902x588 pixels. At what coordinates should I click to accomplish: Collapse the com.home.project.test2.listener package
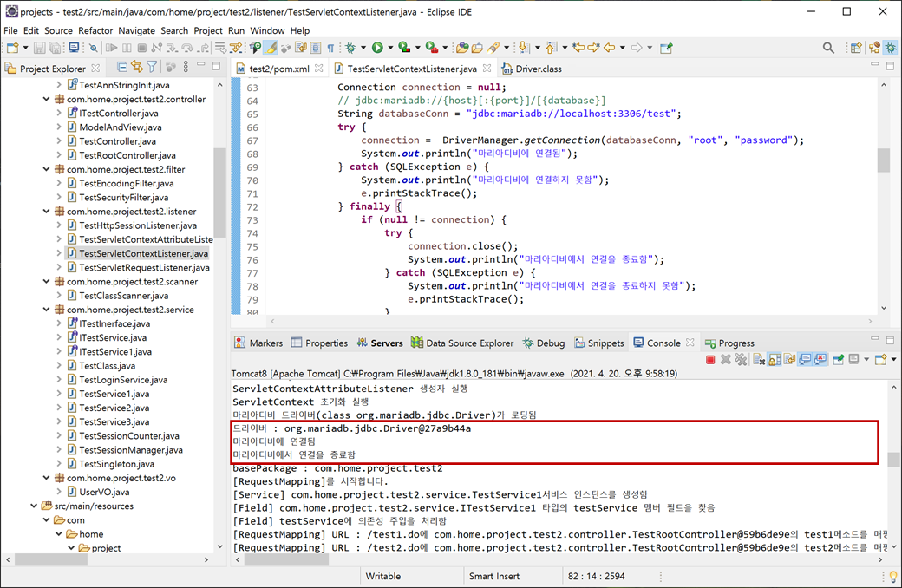point(46,211)
